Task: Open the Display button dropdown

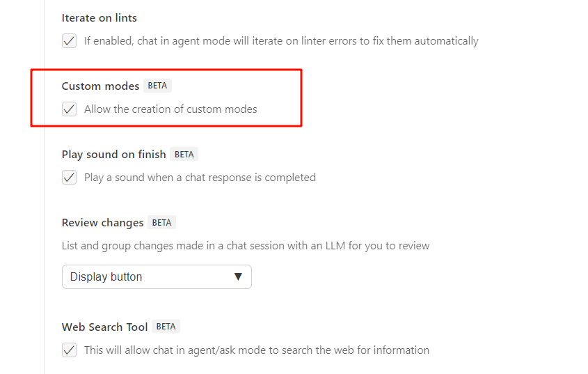Action: coord(156,276)
